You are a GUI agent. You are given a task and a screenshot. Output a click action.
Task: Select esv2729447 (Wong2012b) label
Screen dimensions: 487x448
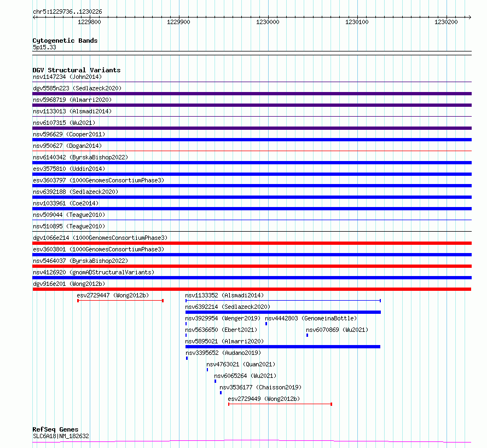coord(113,295)
